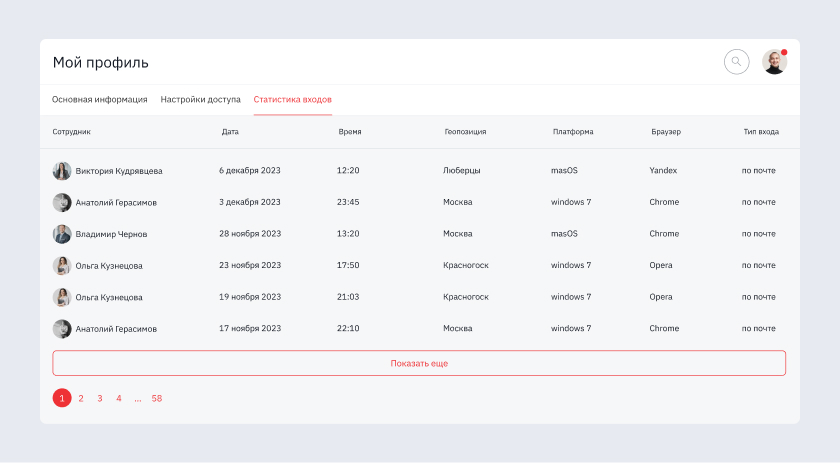Go to page 2 in pagination

(81, 398)
